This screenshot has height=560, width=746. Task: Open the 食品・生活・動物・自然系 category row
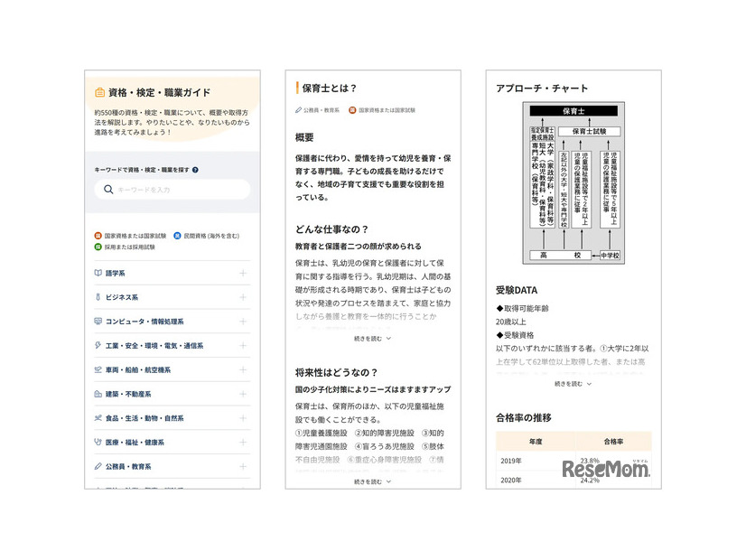point(172,419)
